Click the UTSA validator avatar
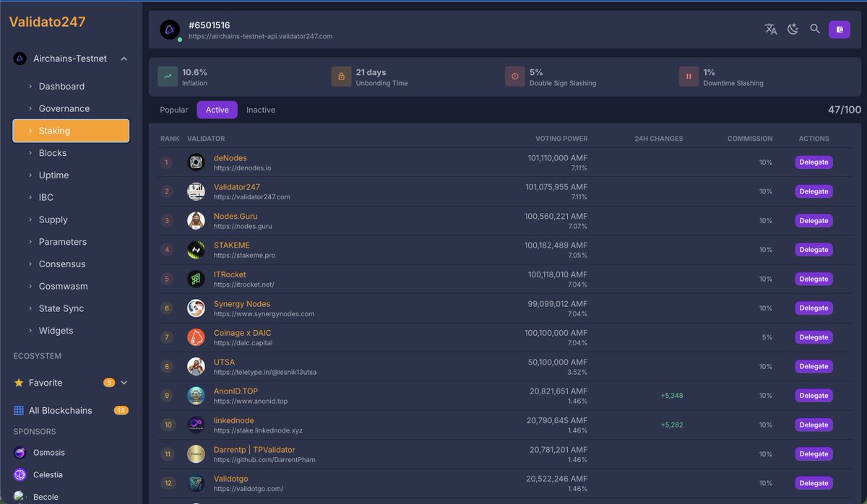The image size is (867, 504). [196, 366]
